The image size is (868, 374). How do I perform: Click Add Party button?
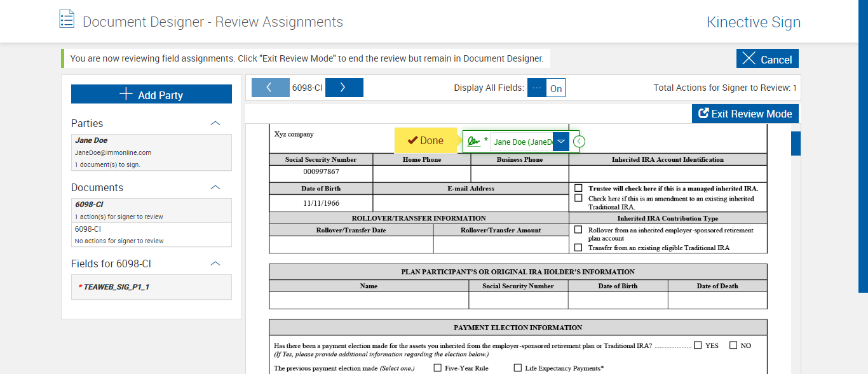point(151,94)
